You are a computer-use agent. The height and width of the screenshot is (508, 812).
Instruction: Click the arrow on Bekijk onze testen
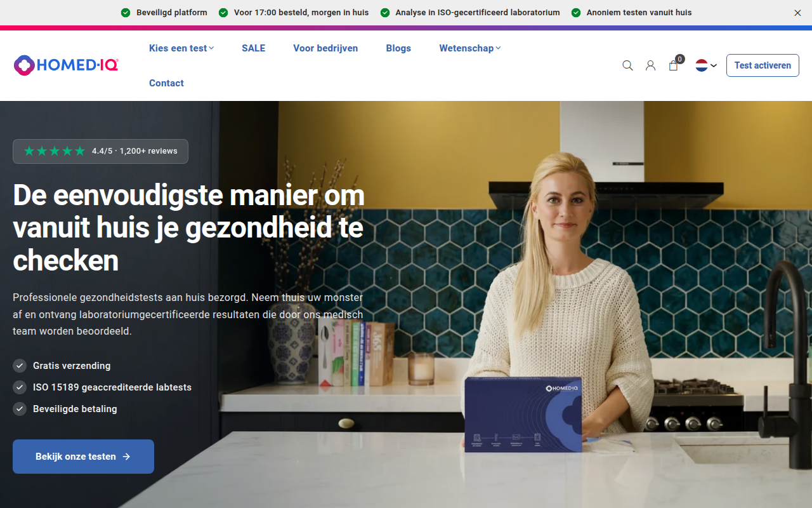pyautogui.click(x=126, y=457)
